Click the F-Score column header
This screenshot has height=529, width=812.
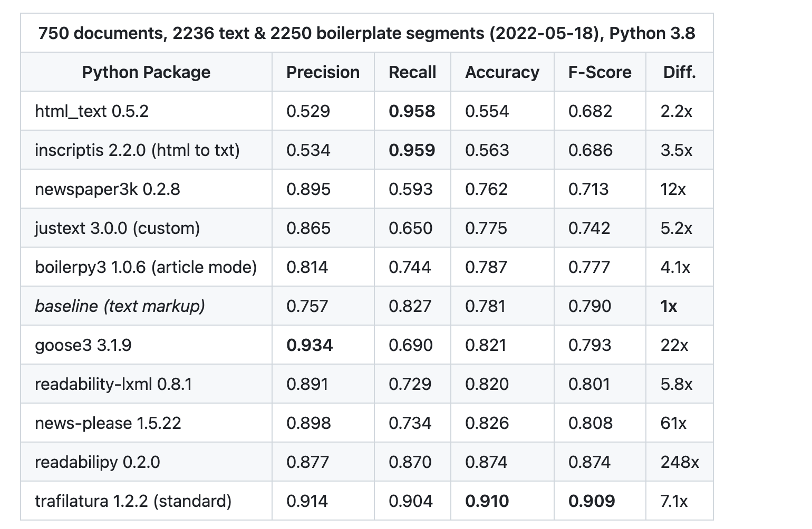[x=600, y=72]
